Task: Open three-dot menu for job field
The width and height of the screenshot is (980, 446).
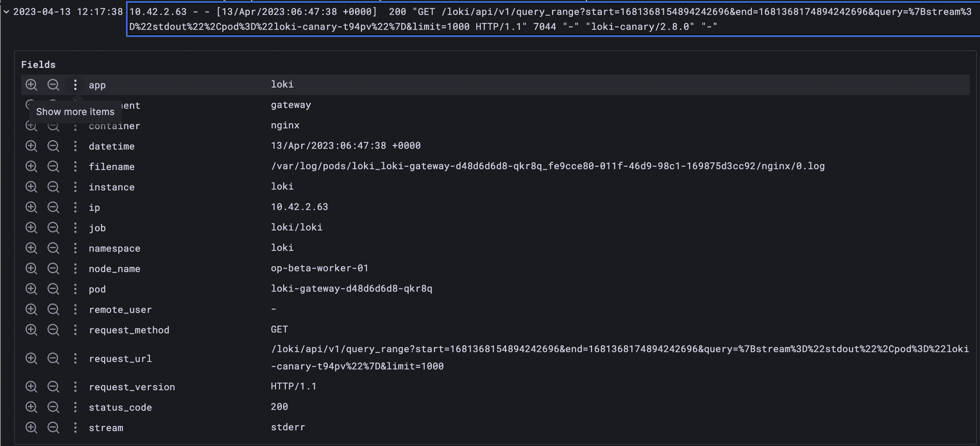Action: 75,228
